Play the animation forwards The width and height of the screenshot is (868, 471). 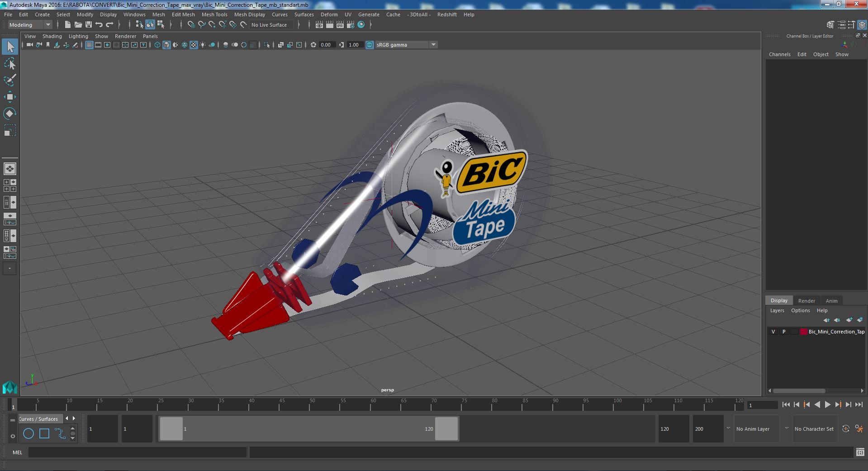pos(827,405)
